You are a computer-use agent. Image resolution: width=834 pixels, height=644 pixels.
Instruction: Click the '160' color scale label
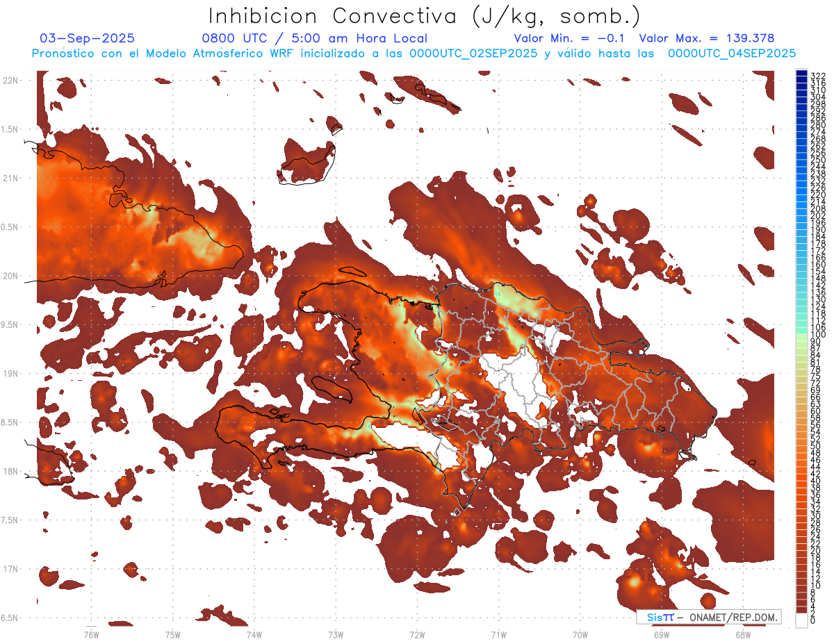(818, 265)
